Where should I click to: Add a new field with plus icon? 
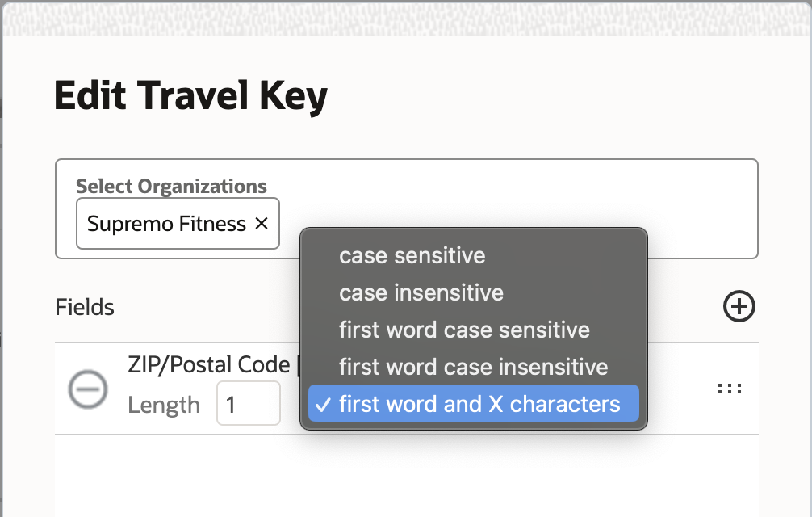pyautogui.click(x=739, y=307)
